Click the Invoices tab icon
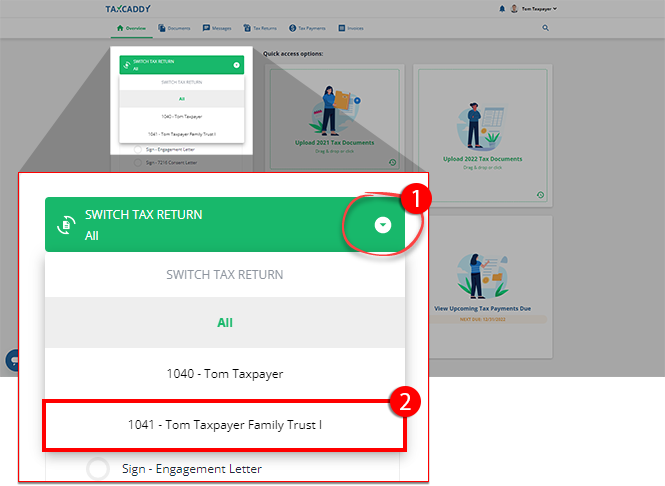The image size is (665, 486). coord(341,28)
